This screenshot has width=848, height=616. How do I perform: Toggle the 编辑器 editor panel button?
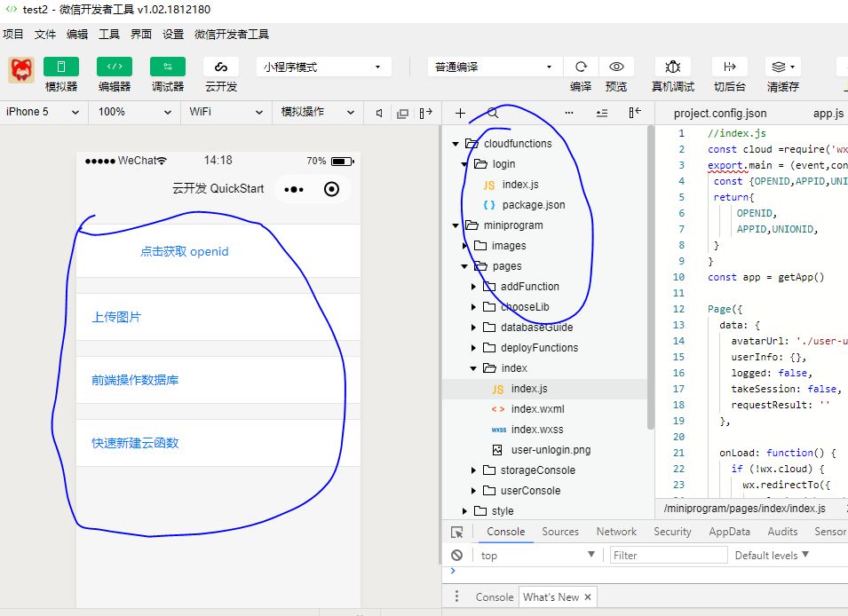(115, 67)
